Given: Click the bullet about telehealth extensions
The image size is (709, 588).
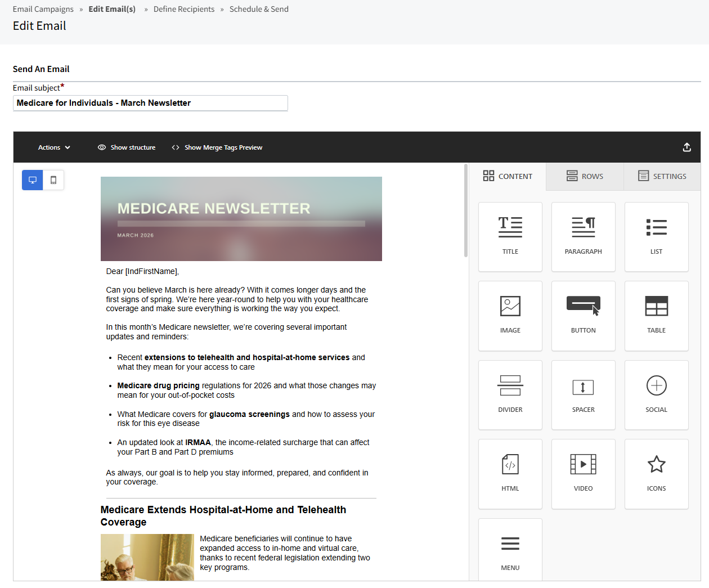Looking at the screenshot, I should (x=241, y=362).
